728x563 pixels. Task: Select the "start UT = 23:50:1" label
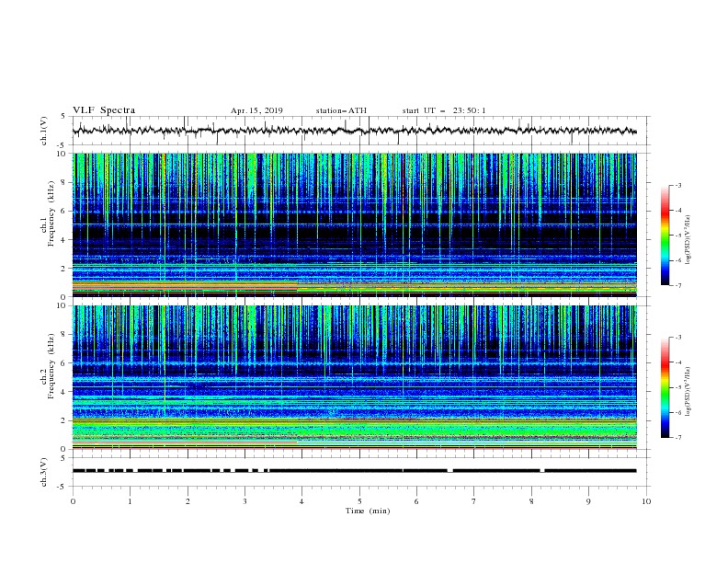click(444, 110)
